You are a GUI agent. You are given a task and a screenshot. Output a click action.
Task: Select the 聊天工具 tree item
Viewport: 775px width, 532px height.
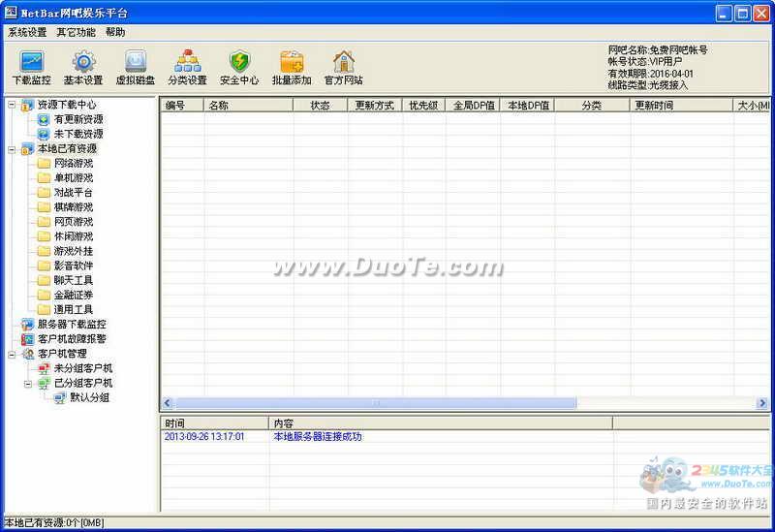pos(74,280)
